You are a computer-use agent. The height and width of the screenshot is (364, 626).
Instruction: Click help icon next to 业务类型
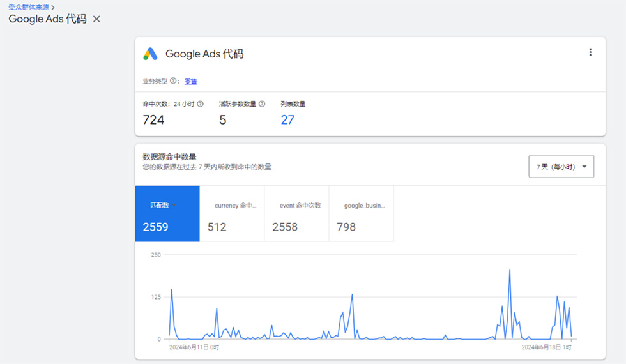click(x=174, y=81)
